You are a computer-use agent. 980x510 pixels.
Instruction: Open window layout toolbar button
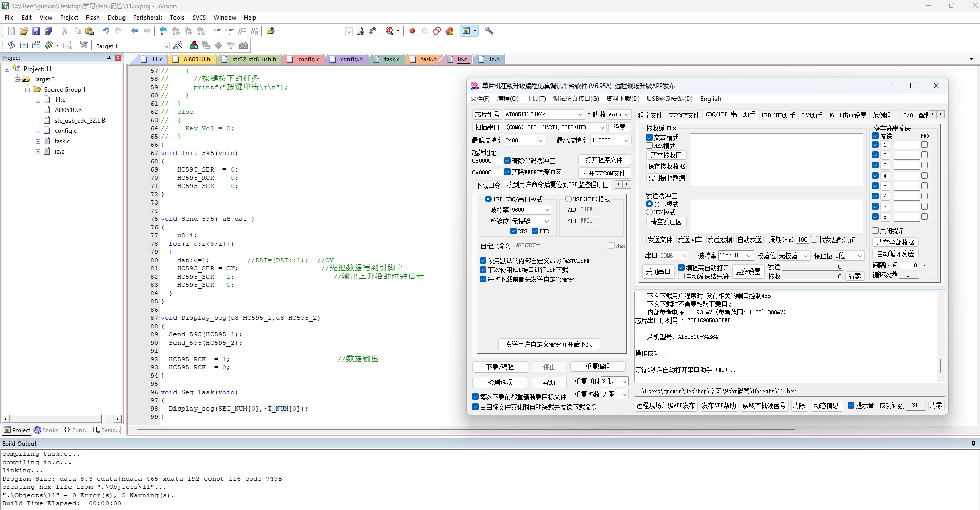[x=469, y=31]
